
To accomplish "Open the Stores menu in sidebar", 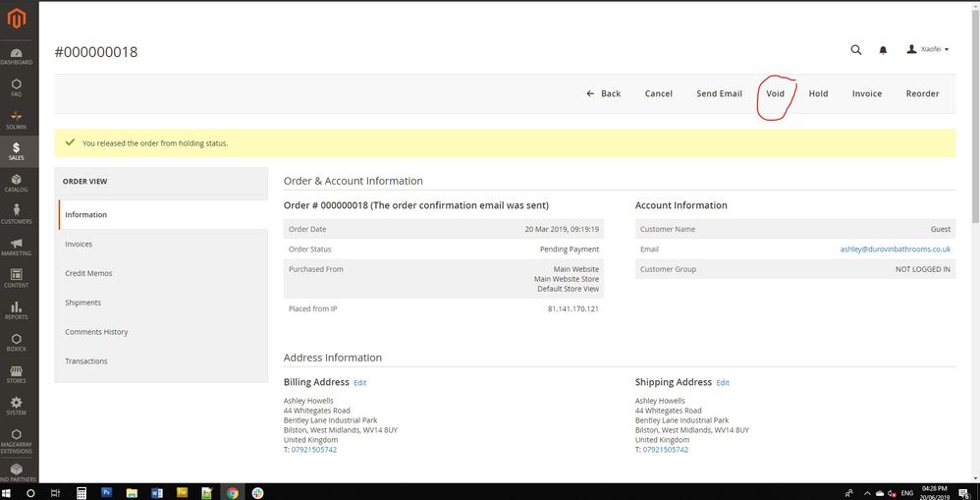I will pyautogui.click(x=17, y=373).
